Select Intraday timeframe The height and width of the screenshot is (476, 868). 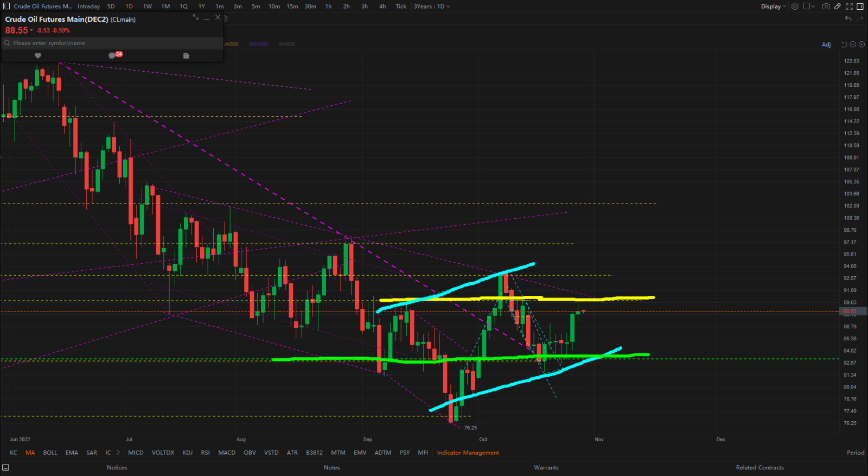coord(88,7)
